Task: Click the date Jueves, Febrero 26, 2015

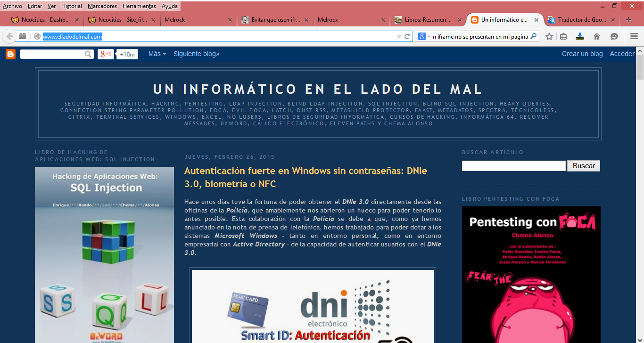Action: 229,157
